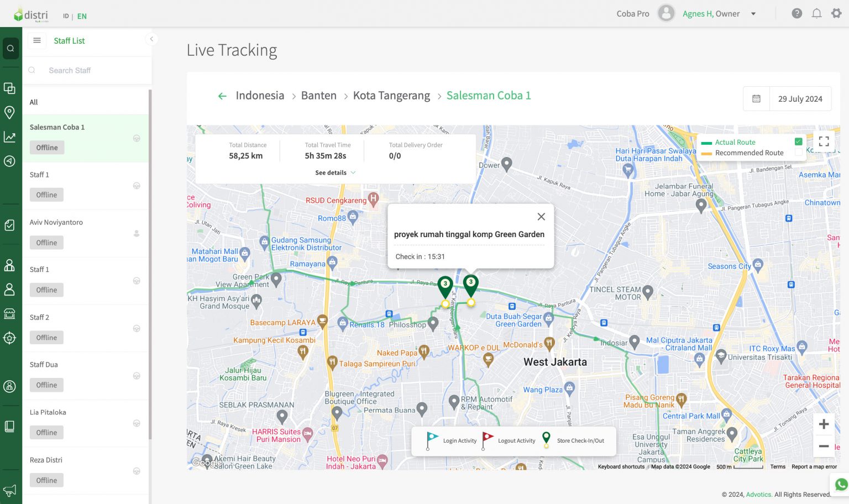The width and height of the screenshot is (849, 504).
Task: Select All in the staff list
Action: pyautogui.click(x=34, y=102)
